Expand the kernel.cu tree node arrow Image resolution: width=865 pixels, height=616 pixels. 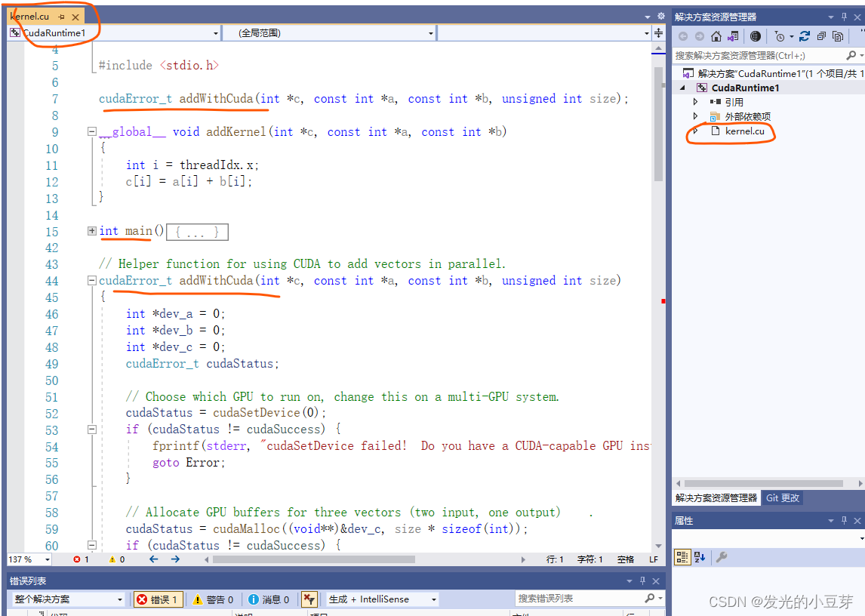pyautogui.click(x=696, y=131)
